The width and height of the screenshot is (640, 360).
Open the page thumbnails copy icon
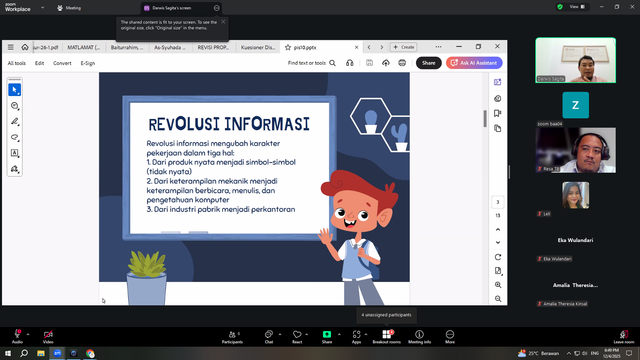tap(498, 129)
